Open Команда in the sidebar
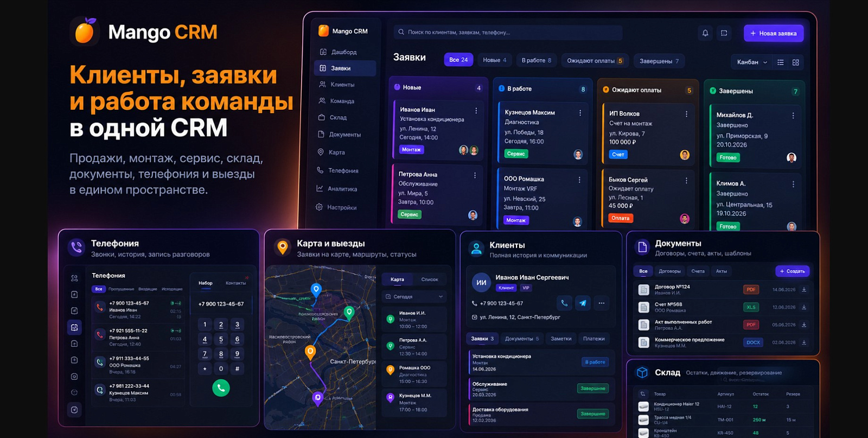 336,101
